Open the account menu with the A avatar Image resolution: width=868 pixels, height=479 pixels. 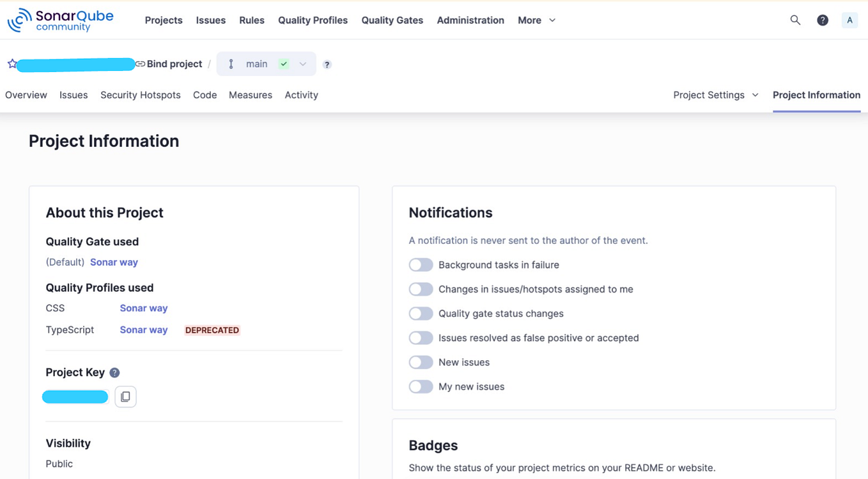click(849, 20)
